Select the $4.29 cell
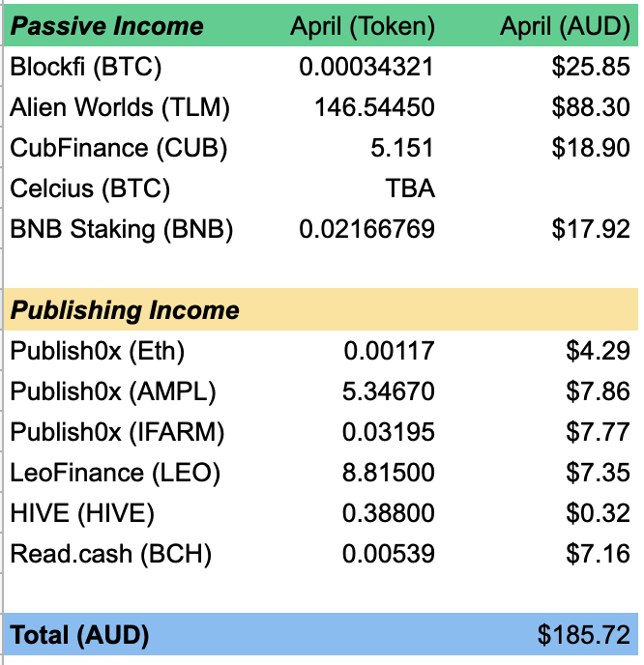This screenshot has width=644, height=665. click(x=598, y=351)
